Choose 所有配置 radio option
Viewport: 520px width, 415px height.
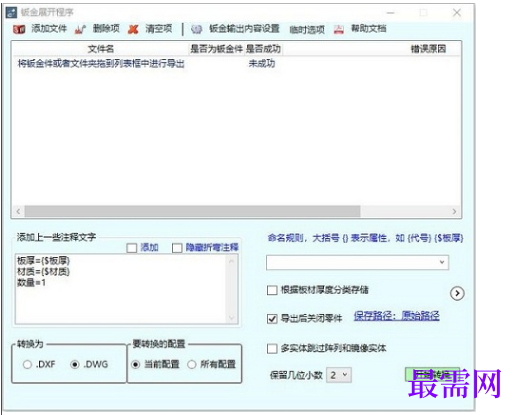[192, 364]
